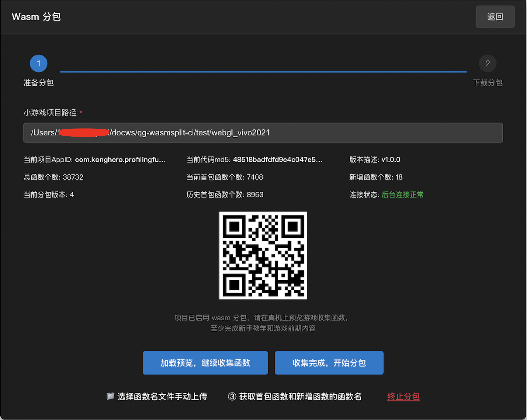The height and width of the screenshot is (420, 527).
Task: Click the truncated AppID com.konghero value
Action: pos(120,160)
